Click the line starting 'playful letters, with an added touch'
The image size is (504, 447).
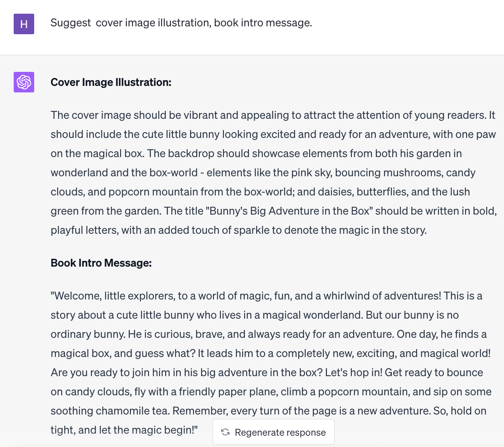click(x=239, y=230)
